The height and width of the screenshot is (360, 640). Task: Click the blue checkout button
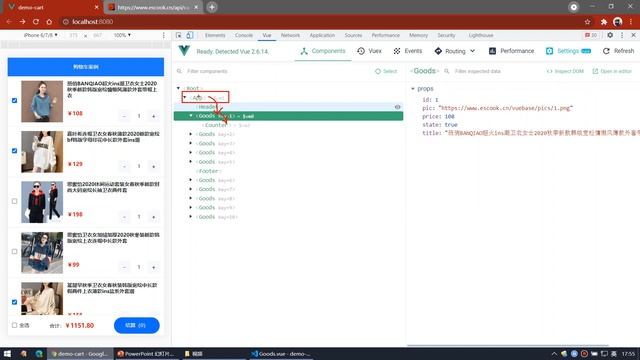(x=136, y=325)
